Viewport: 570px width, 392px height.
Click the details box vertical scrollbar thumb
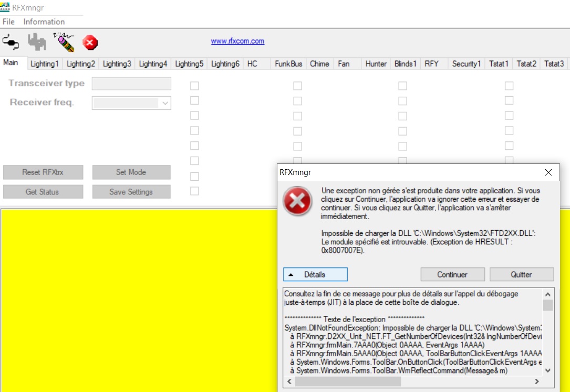[548, 305]
